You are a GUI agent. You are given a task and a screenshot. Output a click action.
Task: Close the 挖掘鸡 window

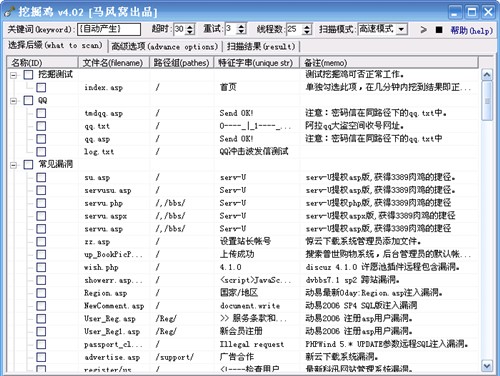click(488, 12)
